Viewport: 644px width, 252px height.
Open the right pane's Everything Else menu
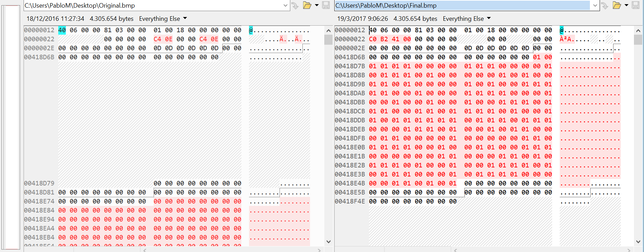[466, 19]
